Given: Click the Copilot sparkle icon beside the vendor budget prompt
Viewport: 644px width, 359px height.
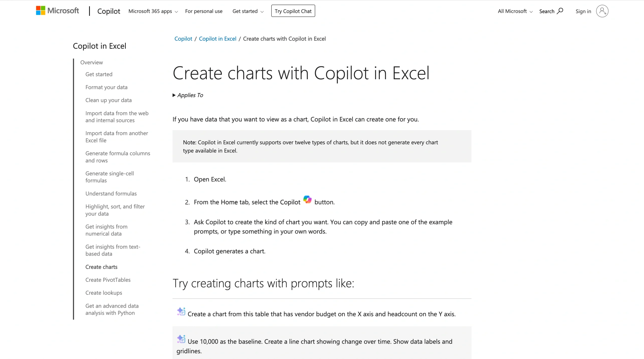Looking at the screenshot, I should click(181, 311).
